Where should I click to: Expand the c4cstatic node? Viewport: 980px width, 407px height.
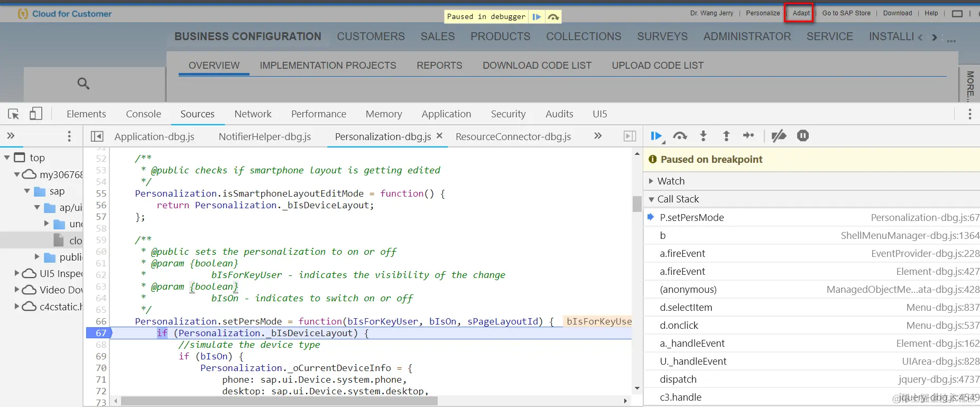(17, 306)
